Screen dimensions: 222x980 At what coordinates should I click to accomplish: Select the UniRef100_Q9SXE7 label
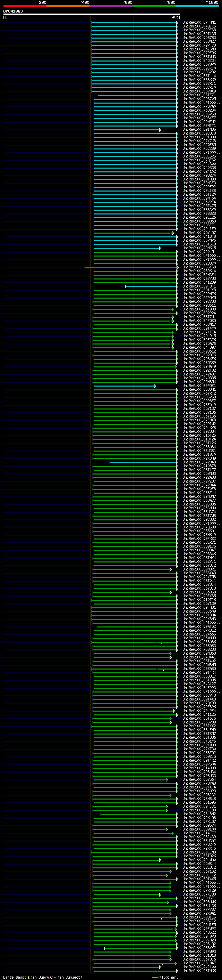[x=199, y=118]
